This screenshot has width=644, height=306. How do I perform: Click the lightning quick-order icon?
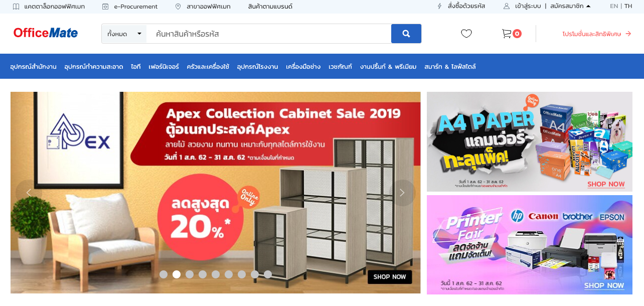tap(440, 7)
